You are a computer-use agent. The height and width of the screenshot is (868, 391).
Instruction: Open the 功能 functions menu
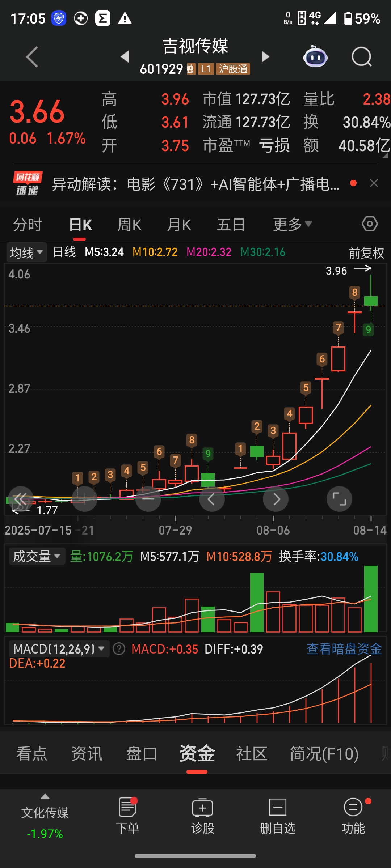[x=353, y=816]
